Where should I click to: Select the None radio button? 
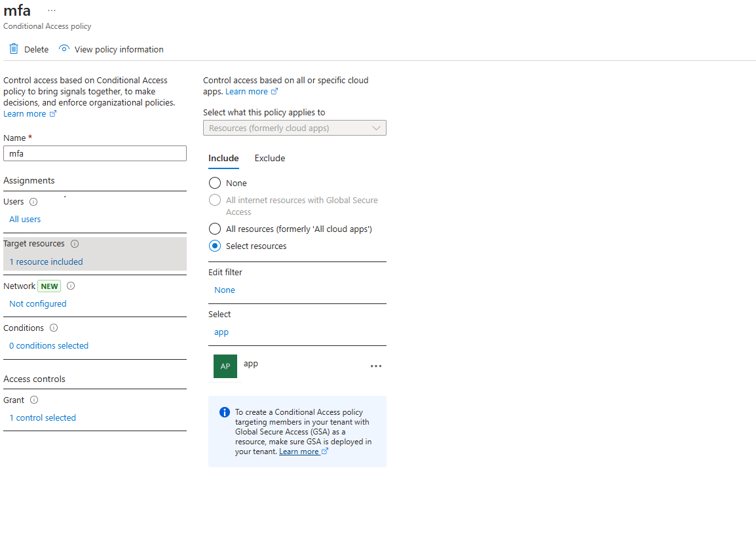215,183
